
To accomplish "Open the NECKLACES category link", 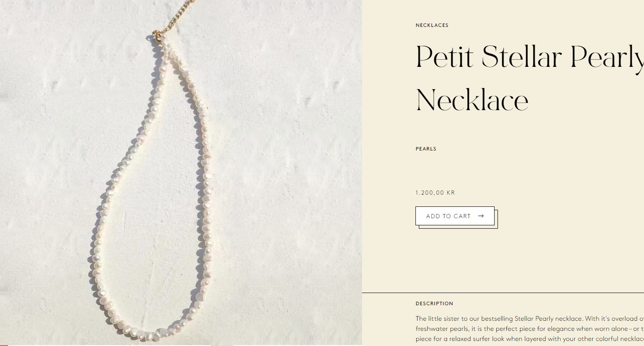I will [432, 25].
